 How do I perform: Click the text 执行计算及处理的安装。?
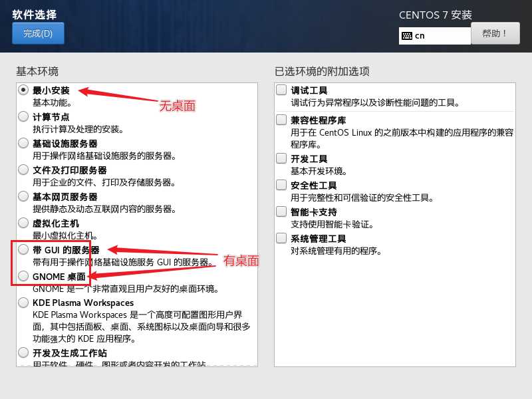point(78,129)
